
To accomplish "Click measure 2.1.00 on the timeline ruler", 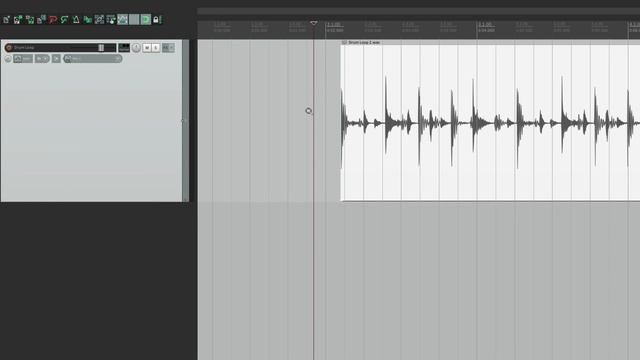I will point(333,25).
